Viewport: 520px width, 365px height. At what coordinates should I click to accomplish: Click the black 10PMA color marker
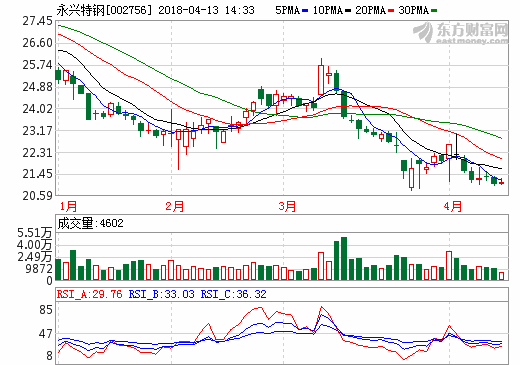348,11
